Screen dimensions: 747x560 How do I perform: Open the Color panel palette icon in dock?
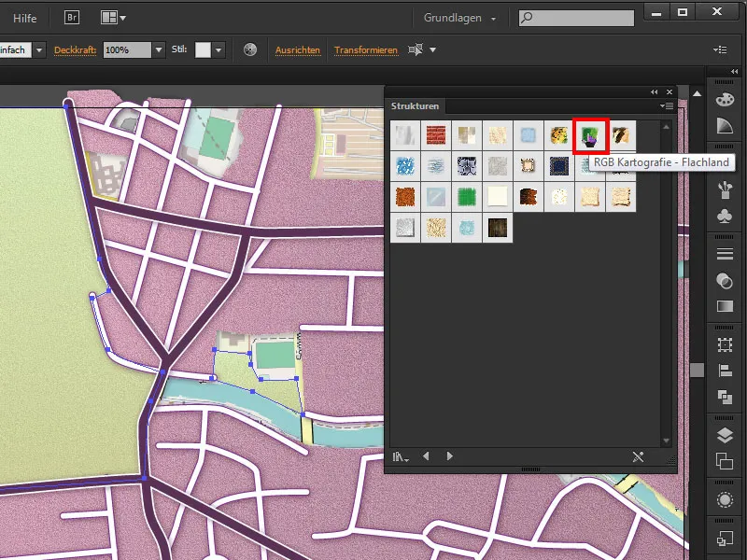725,100
